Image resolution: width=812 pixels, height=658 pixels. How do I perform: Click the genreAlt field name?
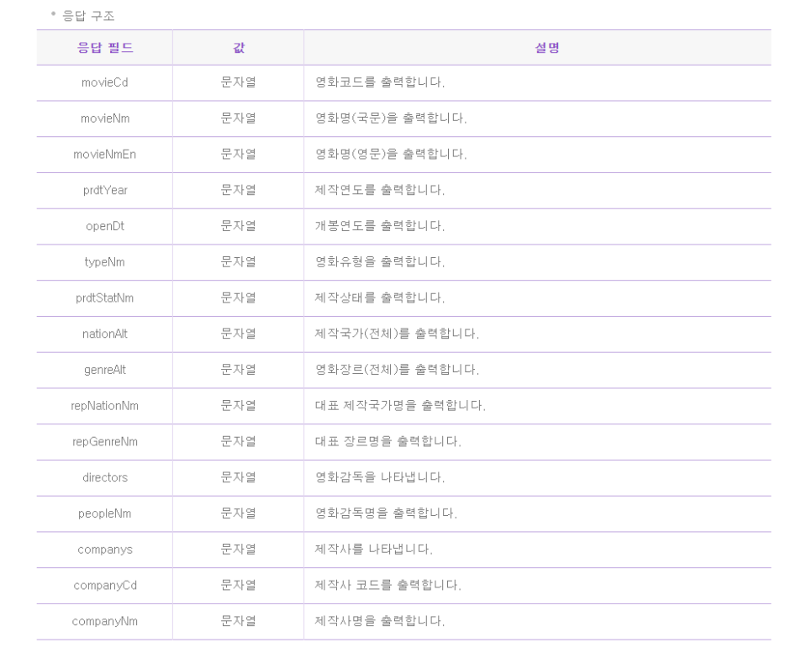tap(104, 370)
